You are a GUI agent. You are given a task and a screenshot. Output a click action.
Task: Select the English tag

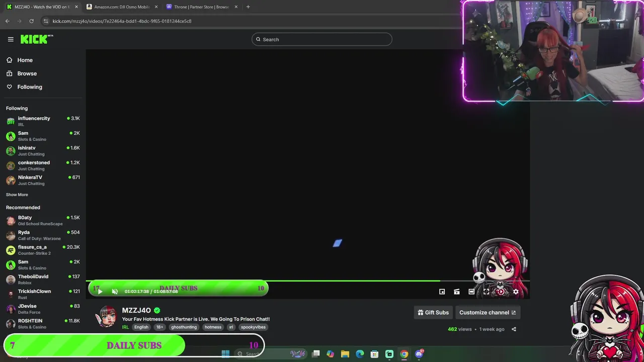point(141,327)
